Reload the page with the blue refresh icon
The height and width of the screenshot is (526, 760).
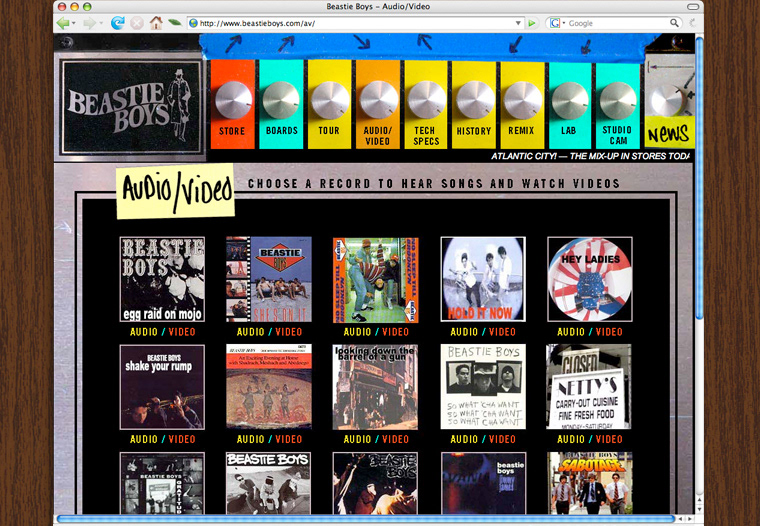tap(118, 23)
